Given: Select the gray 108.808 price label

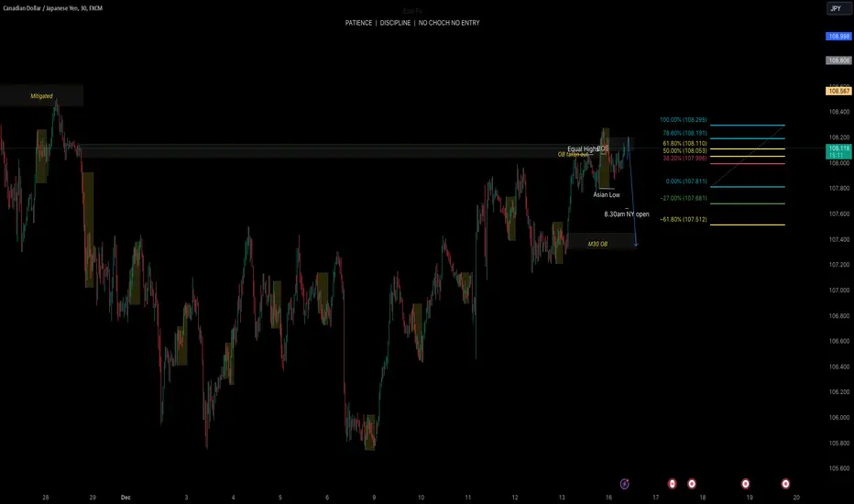Looking at the screenshot, I should tap(838, 60).
